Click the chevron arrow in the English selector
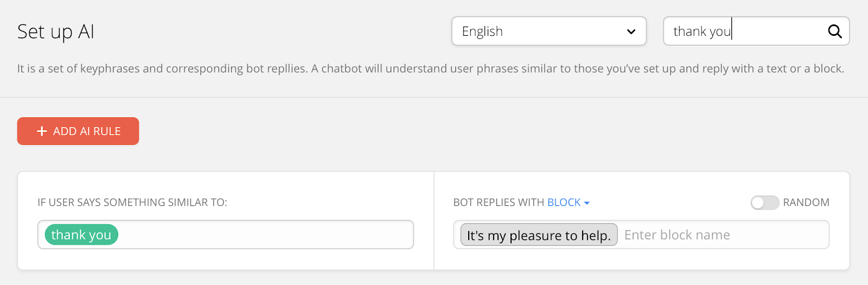Image resolution: width=868 pixels, height=285 pixels. coord(631,31)
